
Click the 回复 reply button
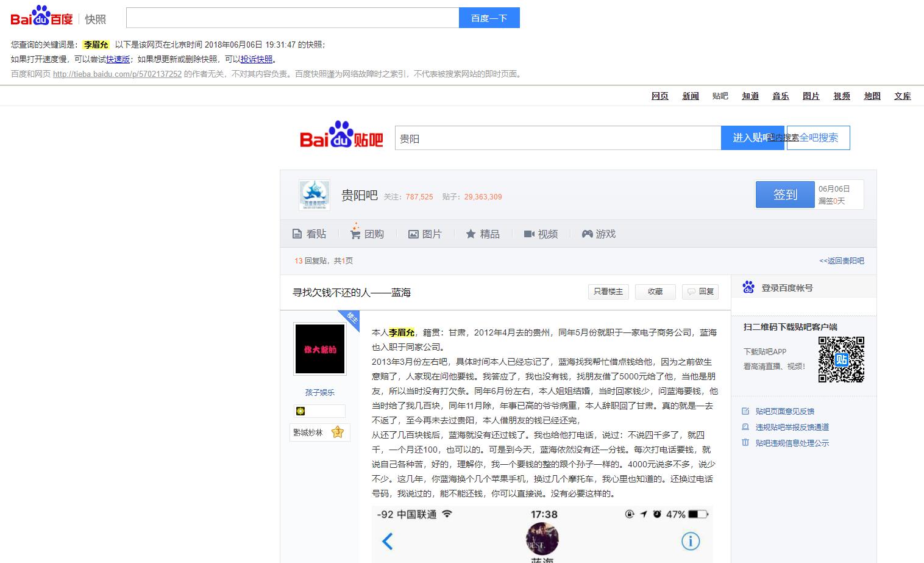coord(700,292)
